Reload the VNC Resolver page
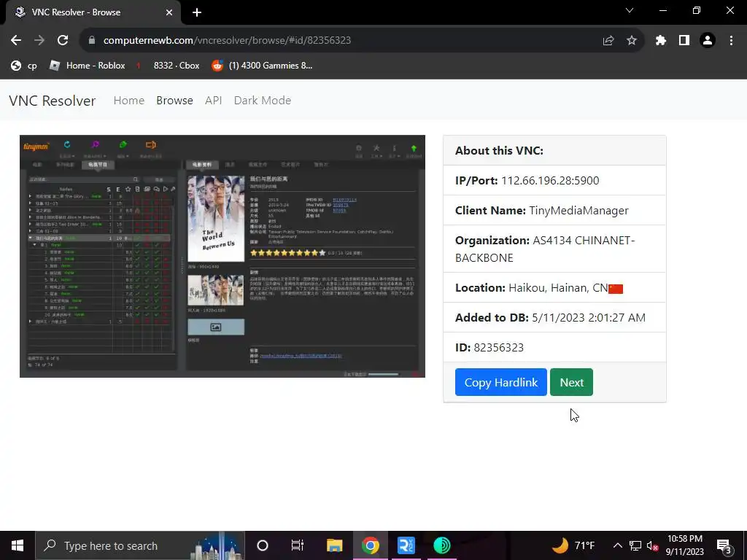The image size is (747, 560). pyautogui.click(x=63, y=41)
